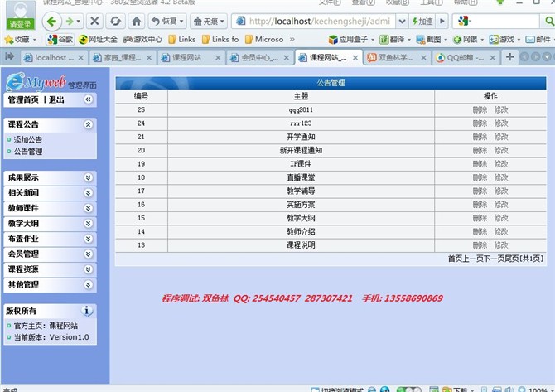Open the Links folder bookmark
555x392 pixels.
point(182,39)
